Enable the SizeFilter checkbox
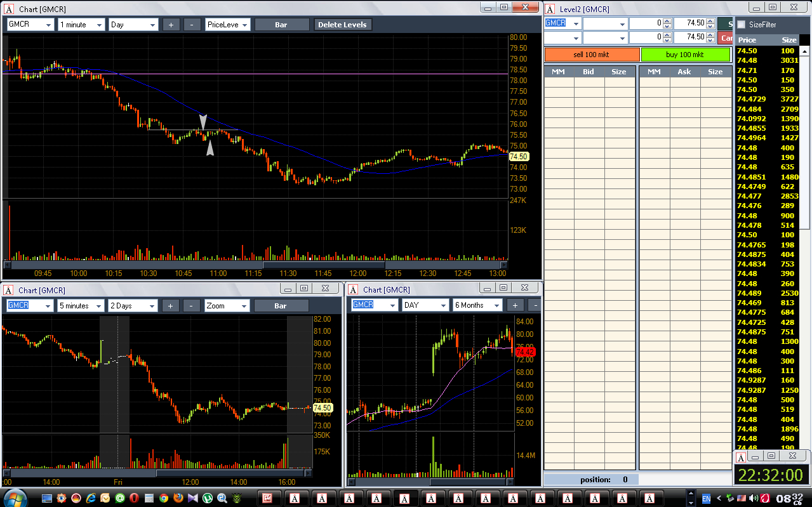812x507 pixels. click(x=741, y=25)
